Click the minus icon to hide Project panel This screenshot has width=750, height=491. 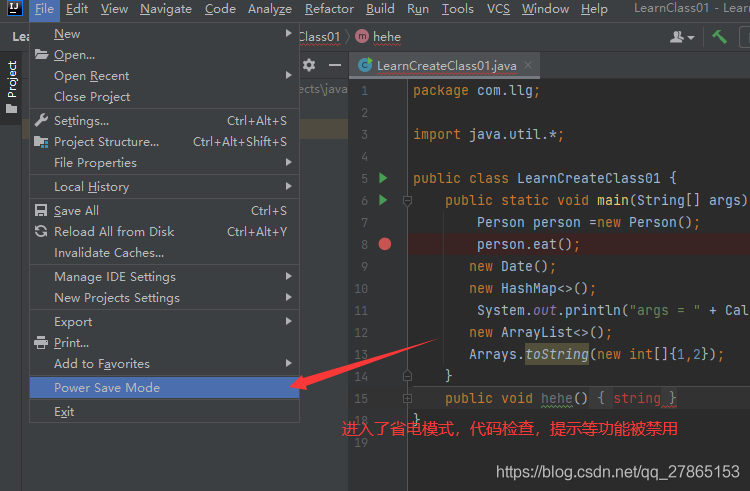332,65
